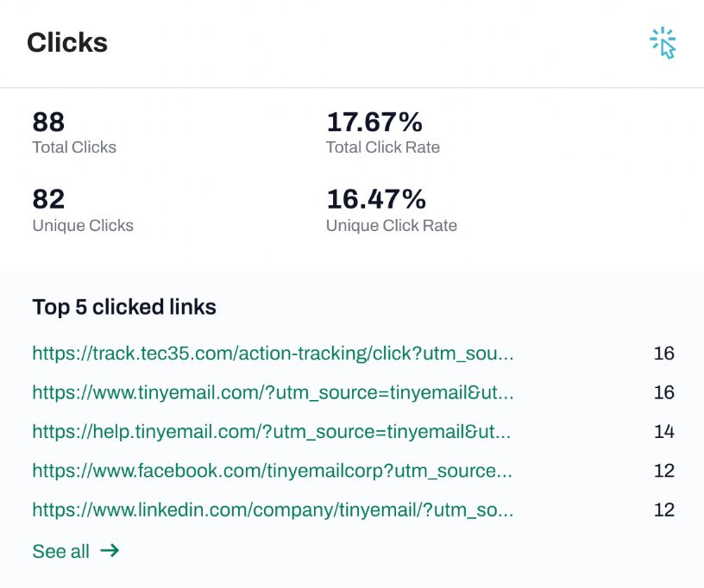Click the Unique Clicks label
This screenshot has height=588, width=704.
[83, 226]
